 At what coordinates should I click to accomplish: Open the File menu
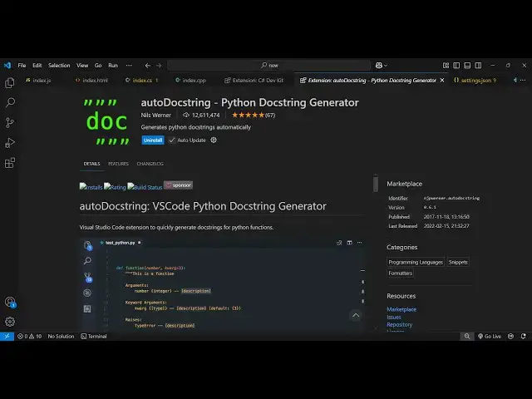[x=22, y=65]
